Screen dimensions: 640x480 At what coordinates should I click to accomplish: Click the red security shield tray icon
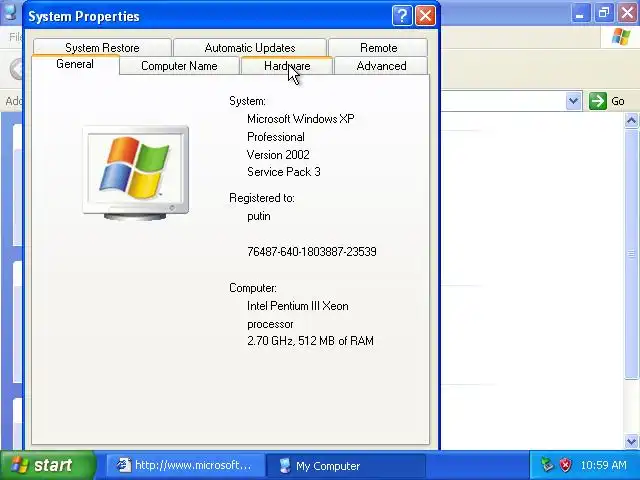[565, 465]
